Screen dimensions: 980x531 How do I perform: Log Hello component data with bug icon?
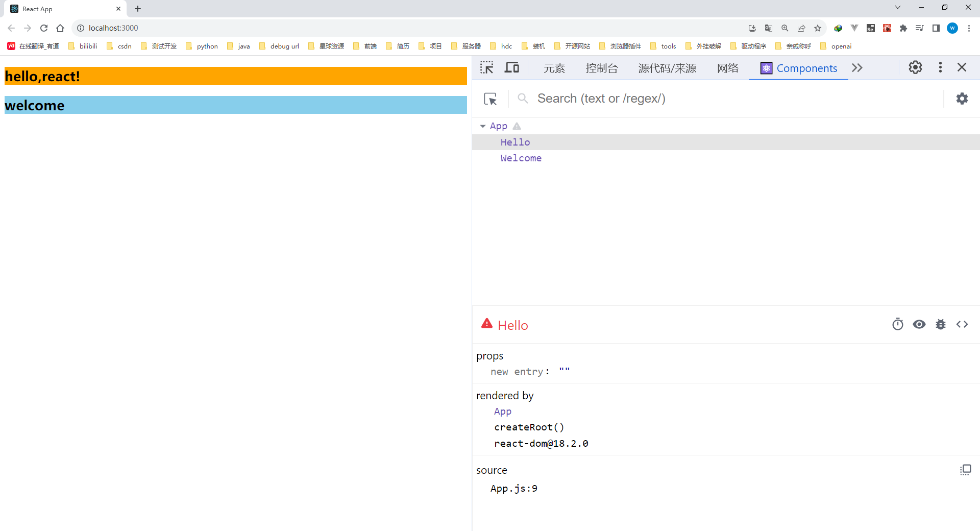(x=941, y=324)
